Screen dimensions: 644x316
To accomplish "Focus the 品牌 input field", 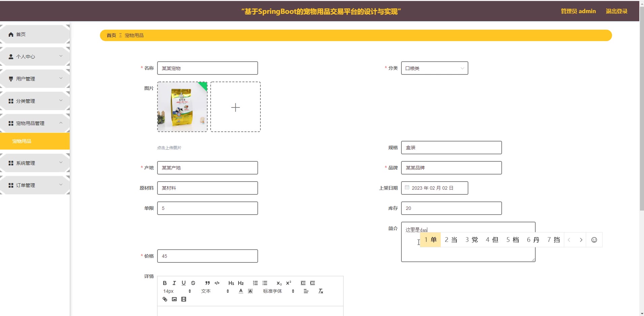I will click(x=451, y=168).
